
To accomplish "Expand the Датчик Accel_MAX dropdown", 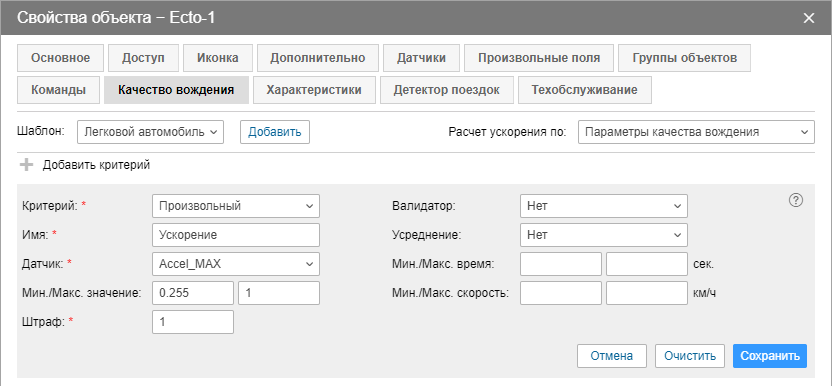I will (236, 264).
